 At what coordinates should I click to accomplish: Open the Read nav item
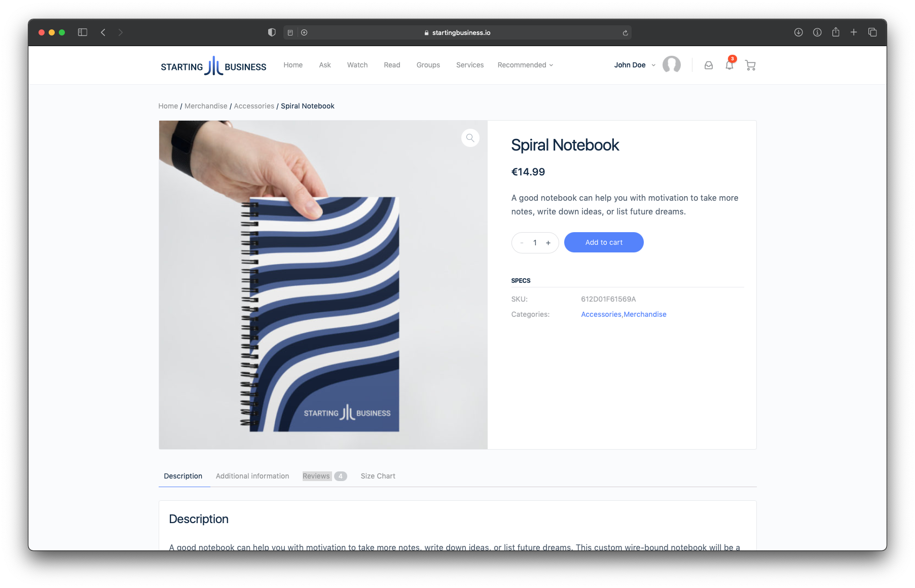392,65
